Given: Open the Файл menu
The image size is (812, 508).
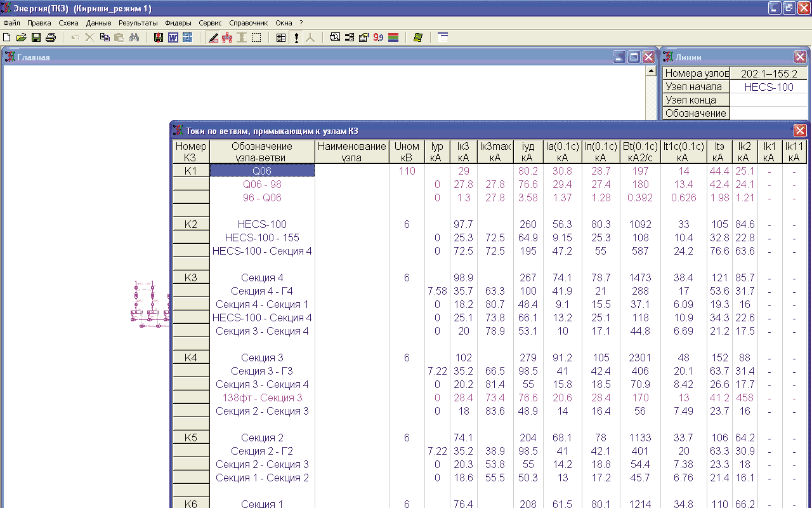Looking at the screenshot, I should point(11,22).
